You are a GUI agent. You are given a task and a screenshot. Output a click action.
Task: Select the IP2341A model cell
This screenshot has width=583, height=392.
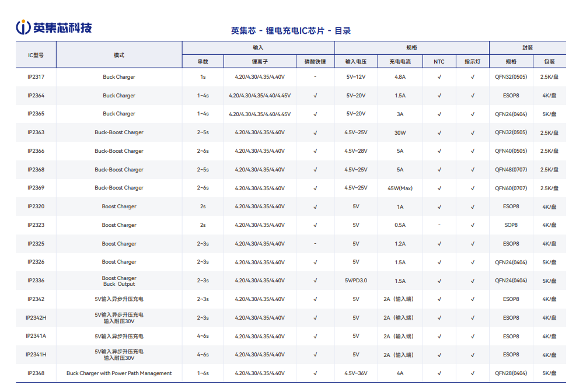click(x=36, y=336)
